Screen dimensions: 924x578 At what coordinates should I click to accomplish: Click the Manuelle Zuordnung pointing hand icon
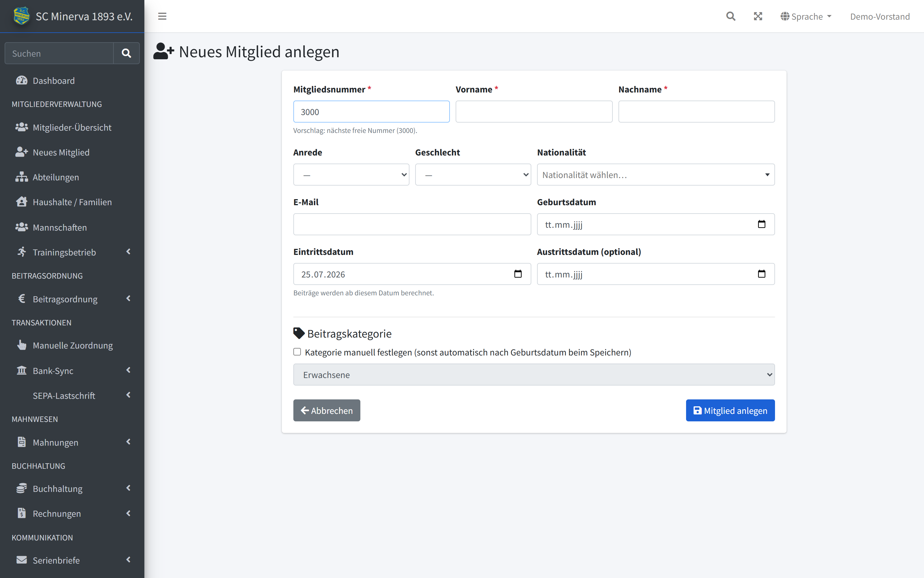(x=22, y=345)
